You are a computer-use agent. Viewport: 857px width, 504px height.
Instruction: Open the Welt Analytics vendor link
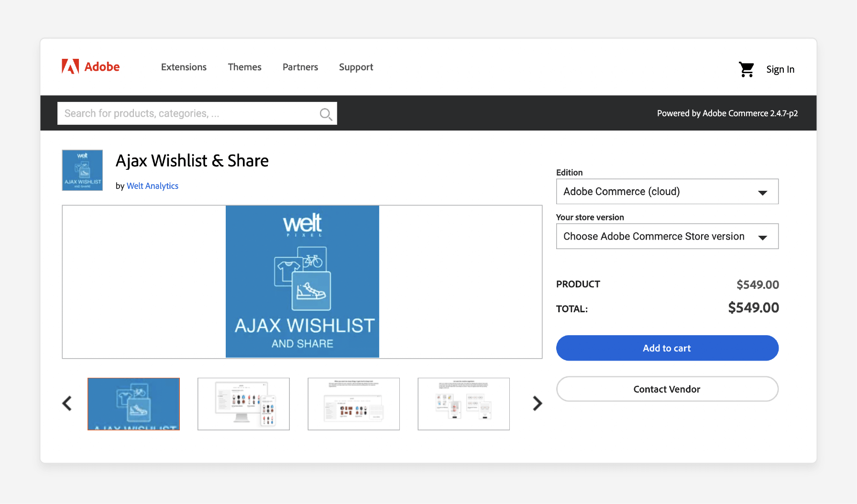tap(153, 186)
